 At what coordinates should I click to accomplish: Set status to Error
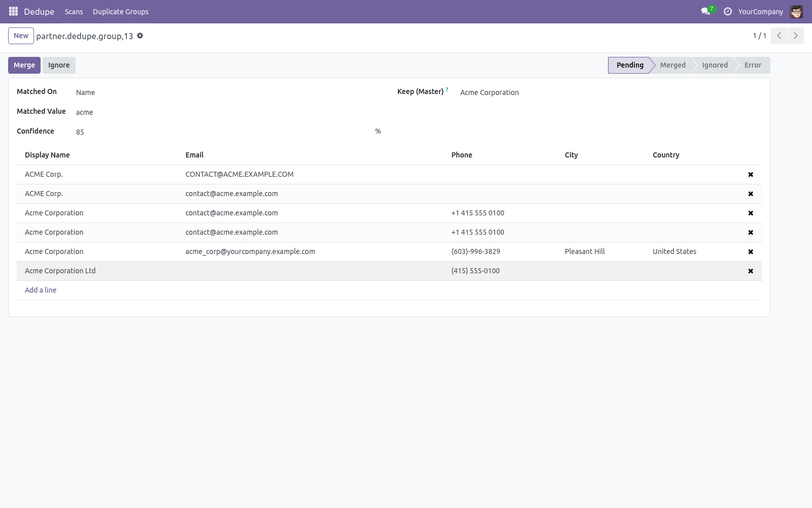tap(753, 65)
